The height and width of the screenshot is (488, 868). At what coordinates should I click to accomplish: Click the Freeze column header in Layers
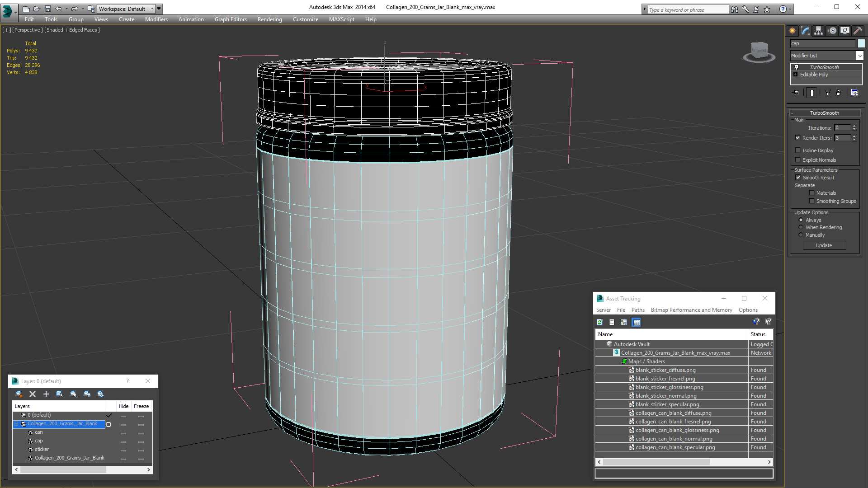click(x=141, y=406)
